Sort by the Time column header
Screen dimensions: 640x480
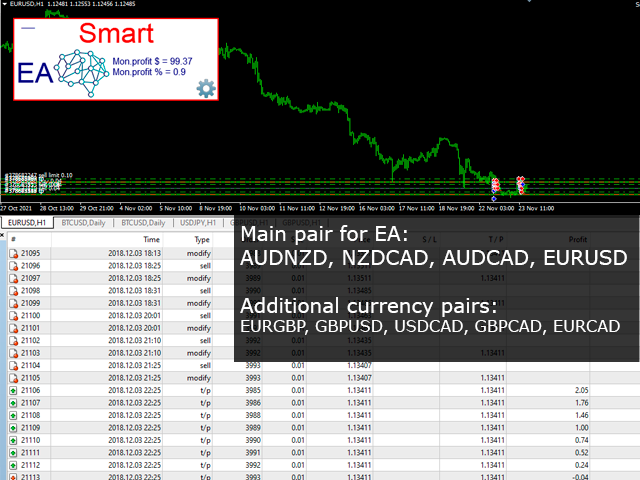pos(151,240)
